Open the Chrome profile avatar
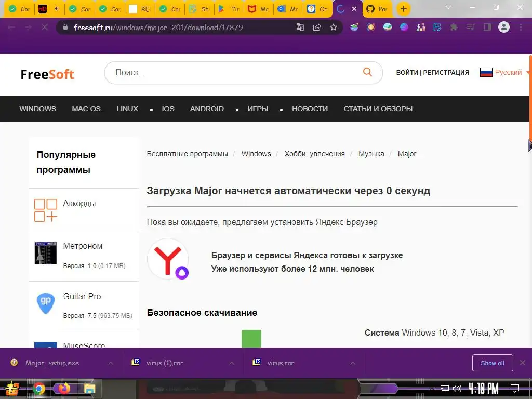Viewport: 532px width, 399px height. (x=504, y=27)
